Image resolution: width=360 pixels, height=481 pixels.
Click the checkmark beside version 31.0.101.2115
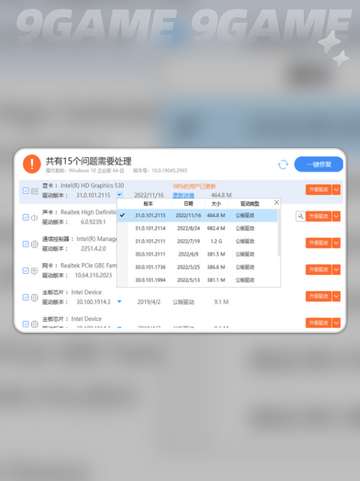tap(122, 215)
